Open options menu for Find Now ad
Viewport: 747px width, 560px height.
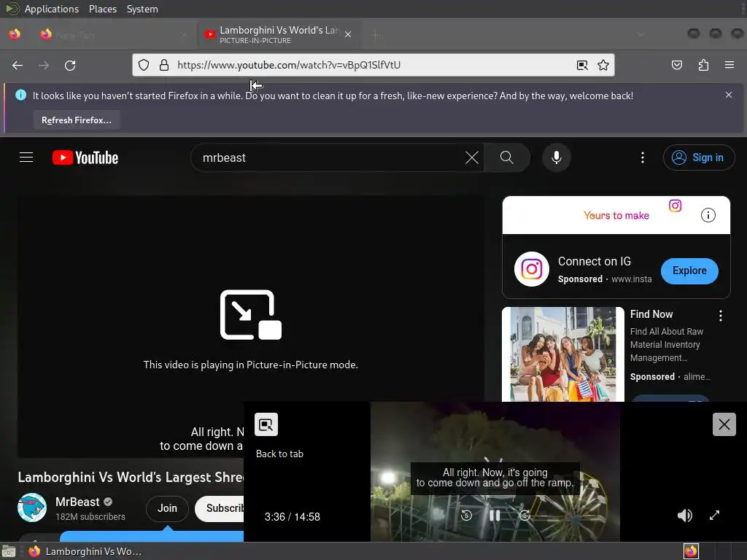[x=720, y=315]
